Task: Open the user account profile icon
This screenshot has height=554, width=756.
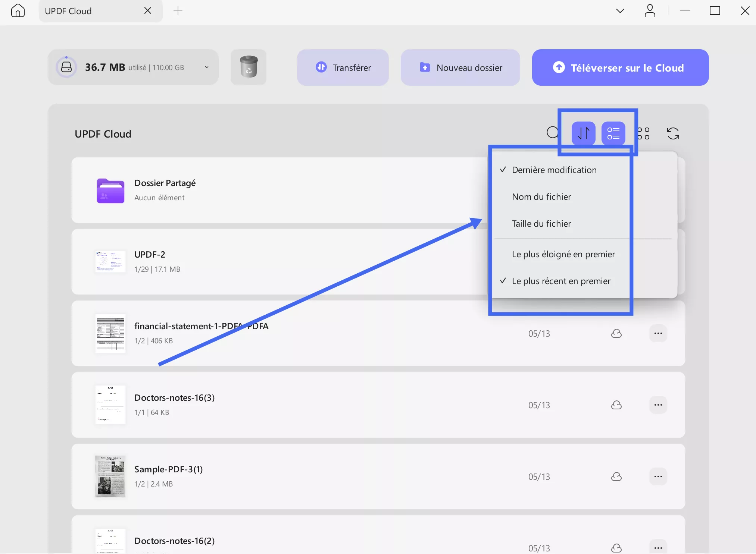Action: (650, 11)
